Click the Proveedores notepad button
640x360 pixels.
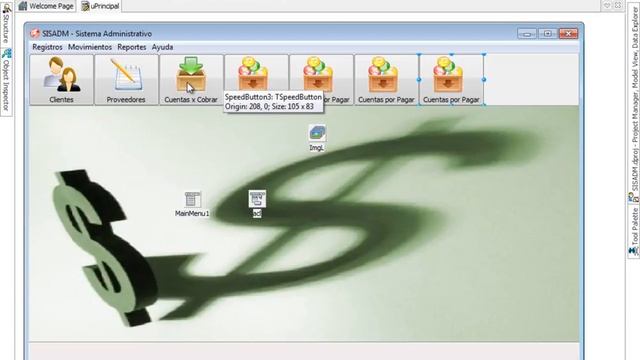click(126, 80)
